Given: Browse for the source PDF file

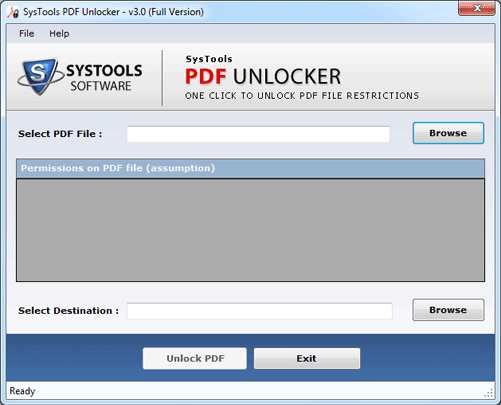Looking at the screenshot, I should point(448,133).
